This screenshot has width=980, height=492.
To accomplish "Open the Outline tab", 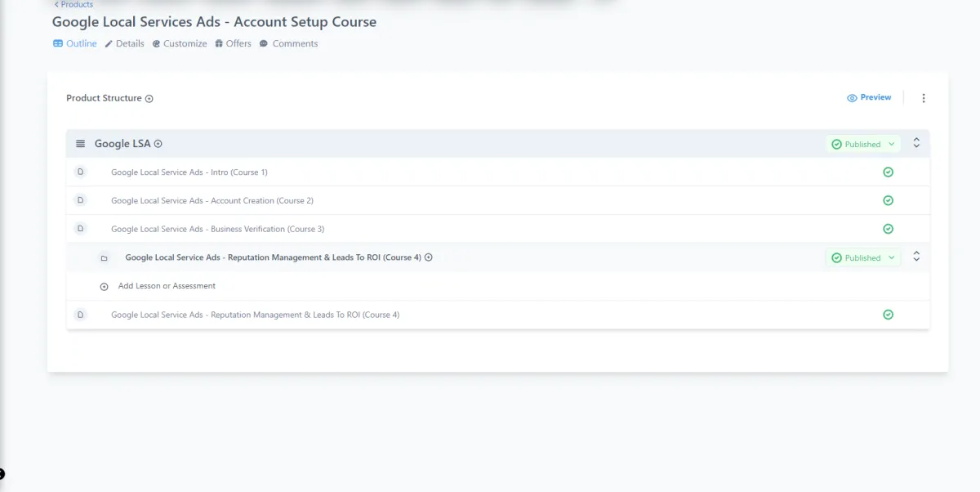I will coord(75,43).
